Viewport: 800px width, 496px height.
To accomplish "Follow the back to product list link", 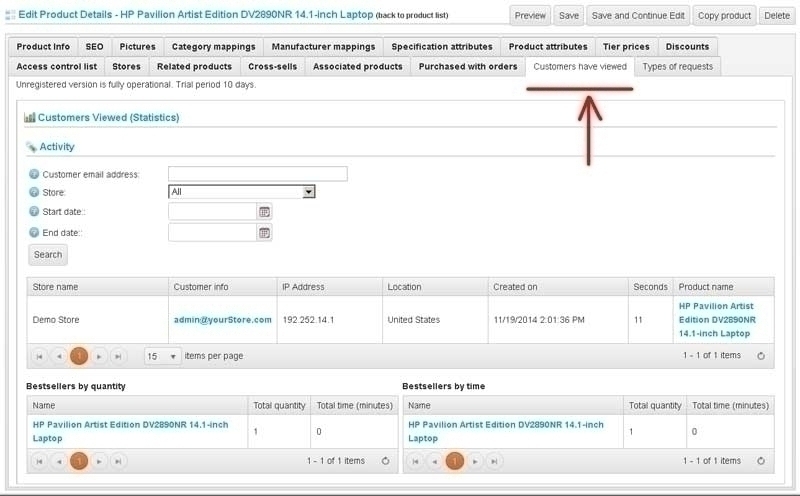I will tap(412, 15).
